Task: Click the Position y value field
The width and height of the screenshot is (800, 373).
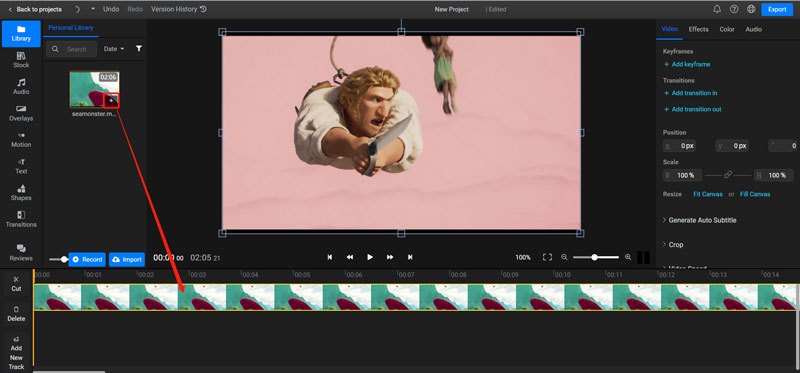Action: [732, 146]
